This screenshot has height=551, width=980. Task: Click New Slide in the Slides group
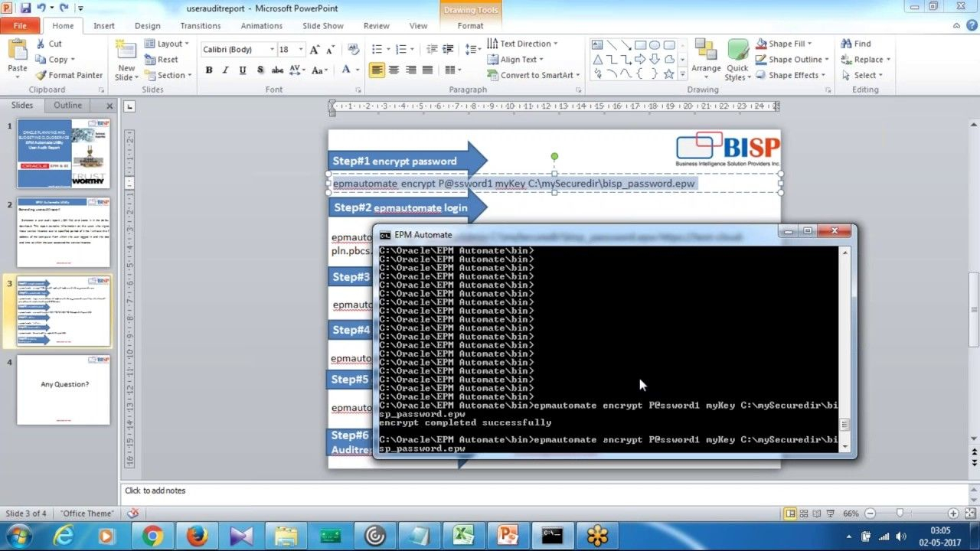point(125,59)
